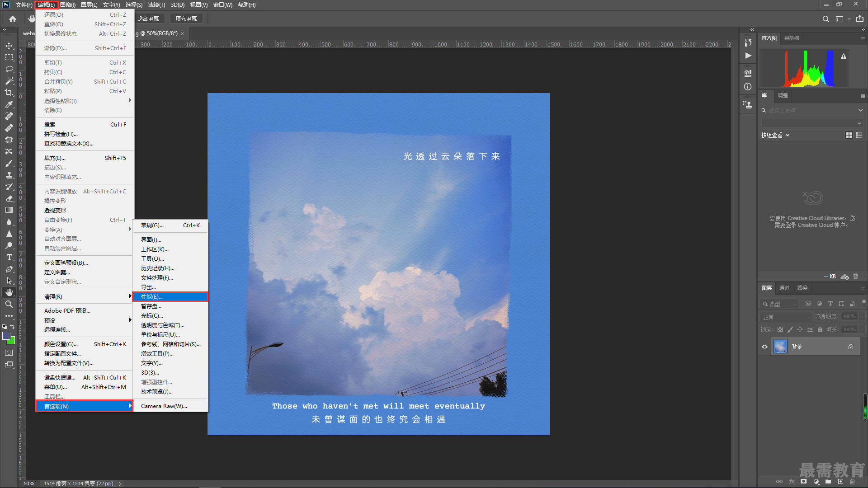Open the layer blend mode 正常 dropdown
The height and width of the screenshot is (488, 868).
click(x=786, y=317)
